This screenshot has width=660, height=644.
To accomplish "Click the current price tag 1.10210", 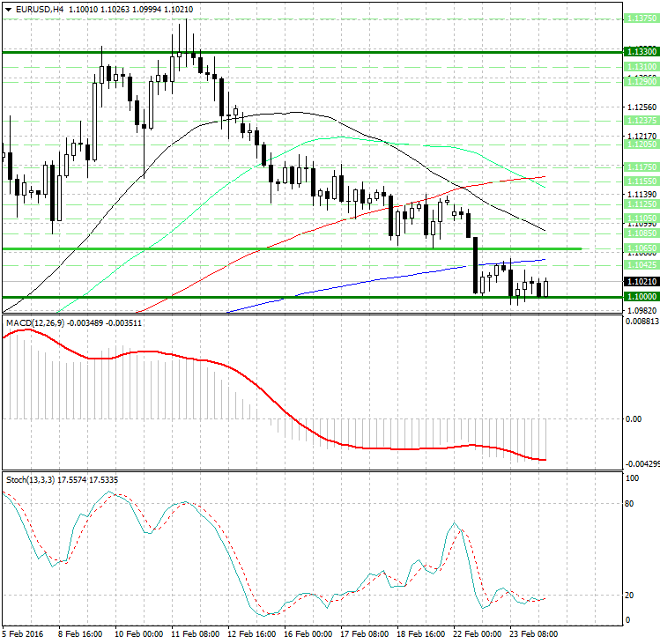I will 641,282.
